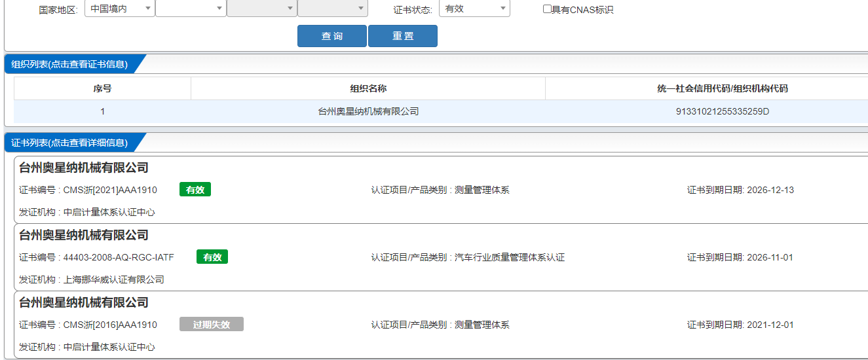Click the 重置 reset button
This screenshot has width=868, height=360.
403,36
